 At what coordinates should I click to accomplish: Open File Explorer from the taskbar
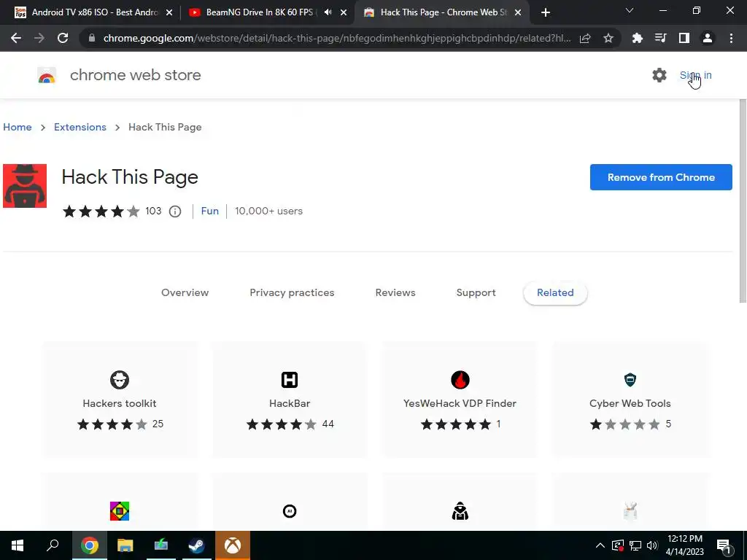pos(125,545)
